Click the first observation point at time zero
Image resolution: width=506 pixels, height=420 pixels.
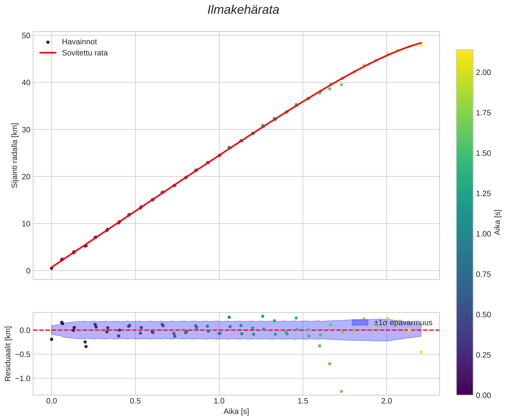(52, 268)
